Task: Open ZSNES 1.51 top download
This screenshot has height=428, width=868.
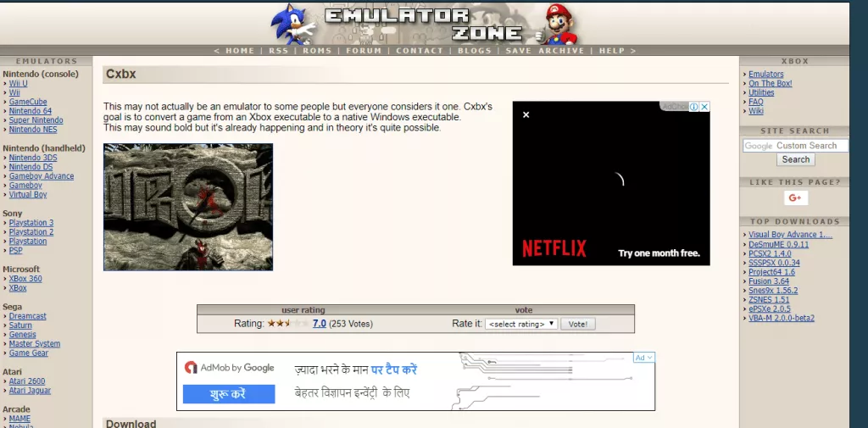Action: [x=769, y=299]
